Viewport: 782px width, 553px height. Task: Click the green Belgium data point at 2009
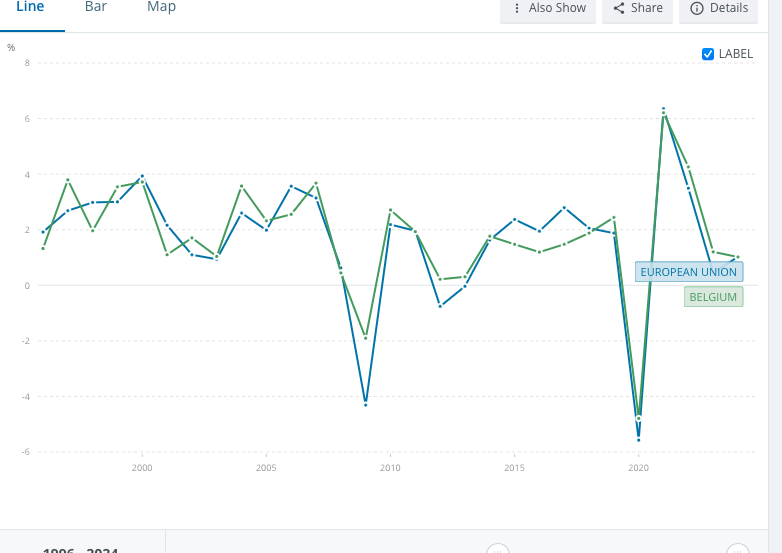366,338
